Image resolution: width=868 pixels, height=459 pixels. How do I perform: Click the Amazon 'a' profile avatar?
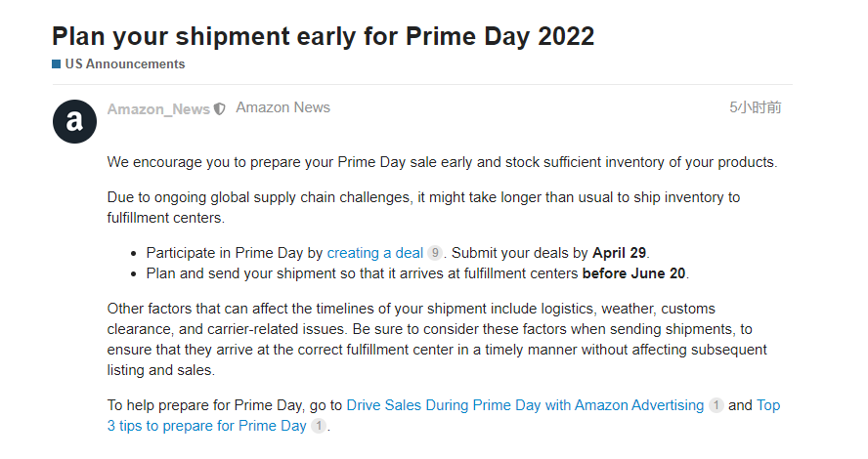click(x=74, y=121)
